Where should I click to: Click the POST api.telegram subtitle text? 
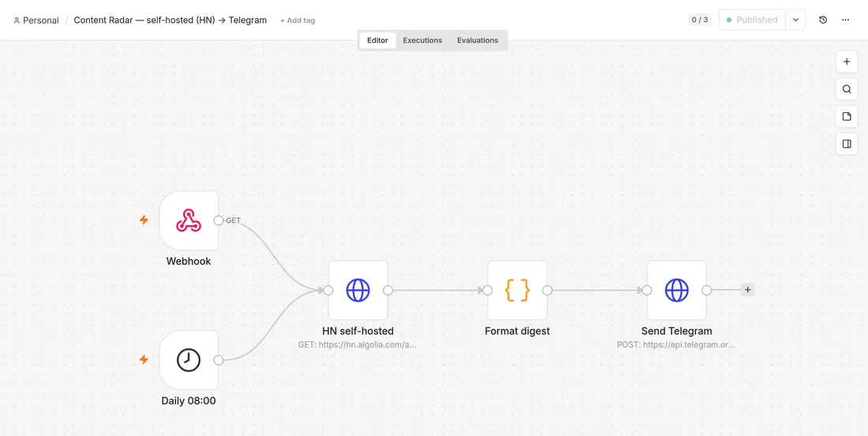coord(676,344)
